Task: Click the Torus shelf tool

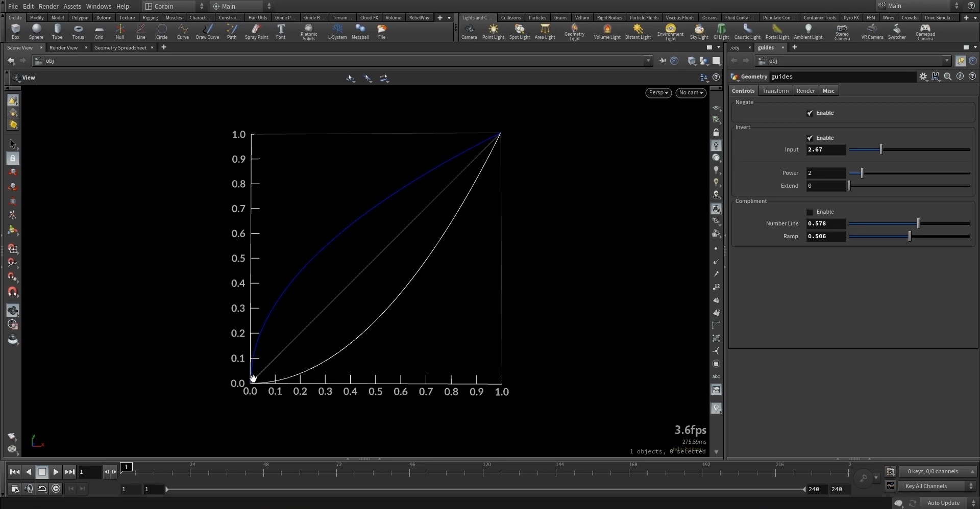Action: click(78, 31)
